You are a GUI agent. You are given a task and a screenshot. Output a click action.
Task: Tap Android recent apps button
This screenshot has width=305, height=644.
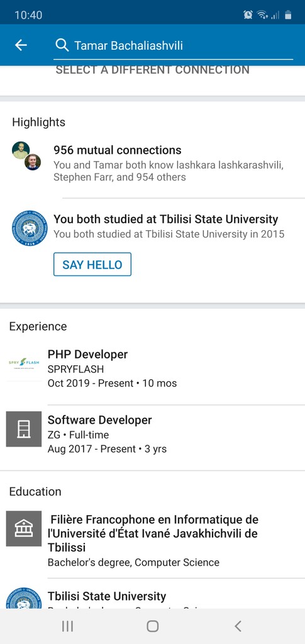(67, 626)
